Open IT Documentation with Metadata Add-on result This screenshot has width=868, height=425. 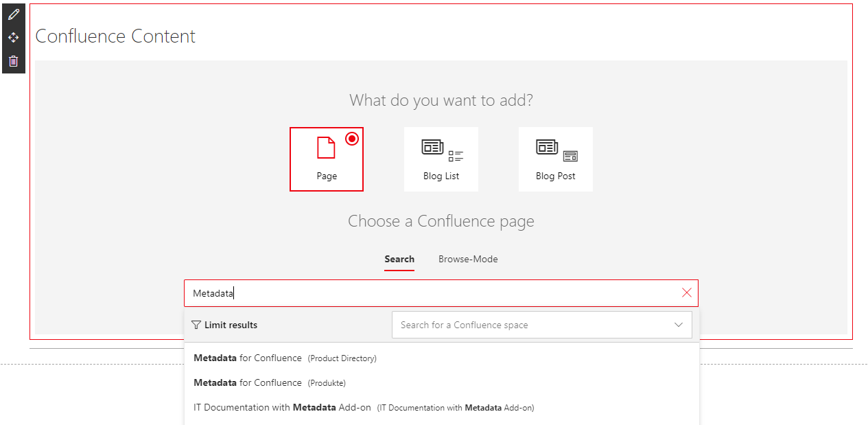[364, 407]
